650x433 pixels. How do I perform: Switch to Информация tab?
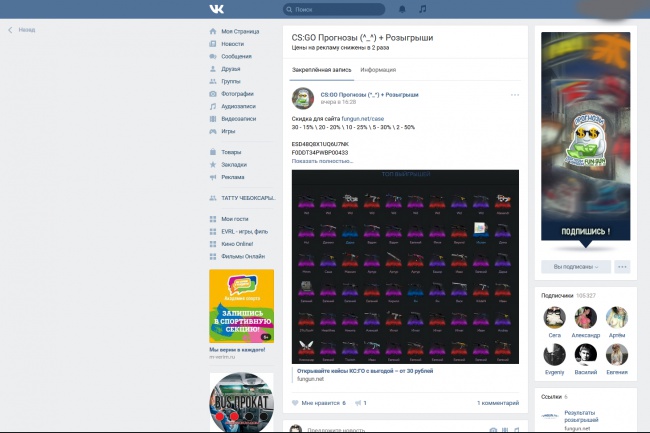point(378,70)
